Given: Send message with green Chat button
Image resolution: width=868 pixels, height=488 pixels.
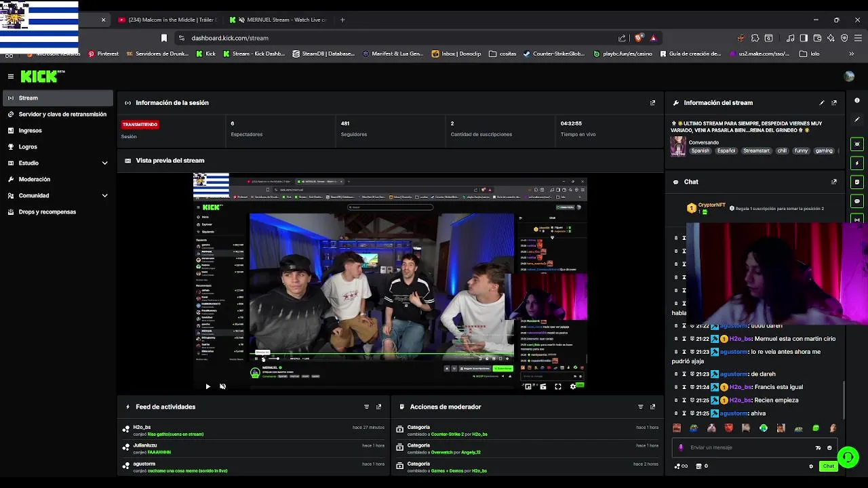Looking at the screenshot, I should tap(829, 466).
